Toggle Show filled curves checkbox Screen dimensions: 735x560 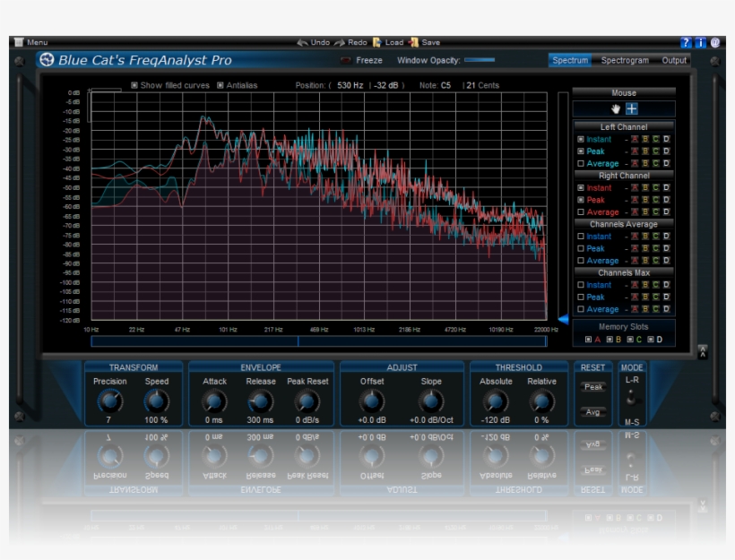[x=134, y=85]
